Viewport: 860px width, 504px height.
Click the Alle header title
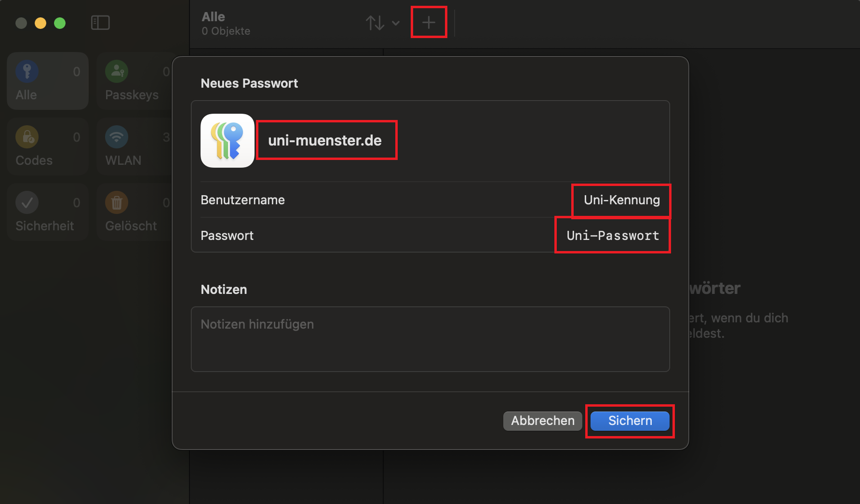[x=214, y=17]
